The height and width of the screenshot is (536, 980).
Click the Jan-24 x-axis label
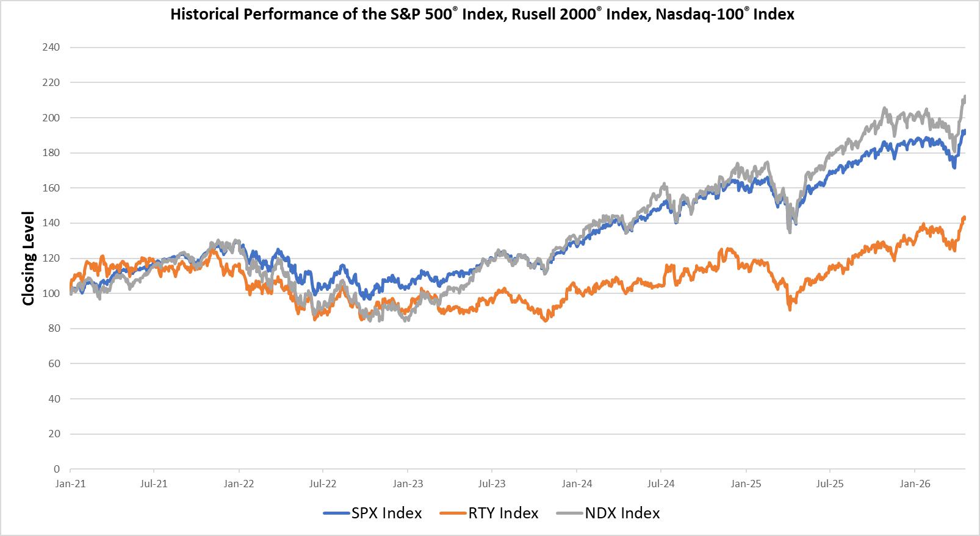(576, 484)
